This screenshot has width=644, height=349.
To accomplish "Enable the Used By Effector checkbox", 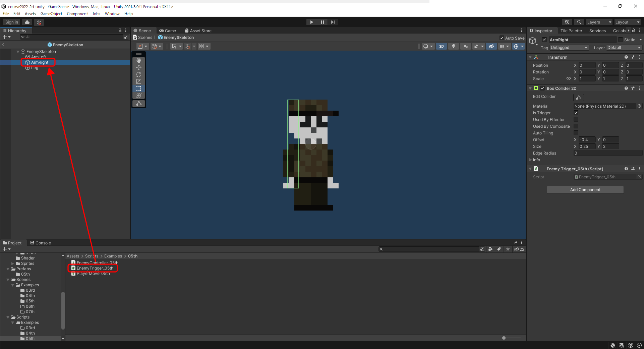I will (x=576, y=119).
